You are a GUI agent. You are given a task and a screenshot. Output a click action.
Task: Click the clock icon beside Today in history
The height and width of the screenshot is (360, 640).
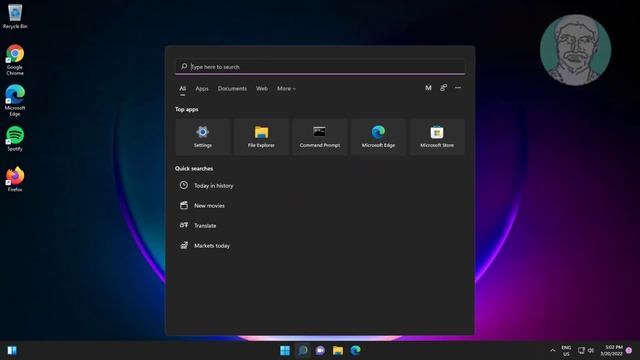coord(184,185)
